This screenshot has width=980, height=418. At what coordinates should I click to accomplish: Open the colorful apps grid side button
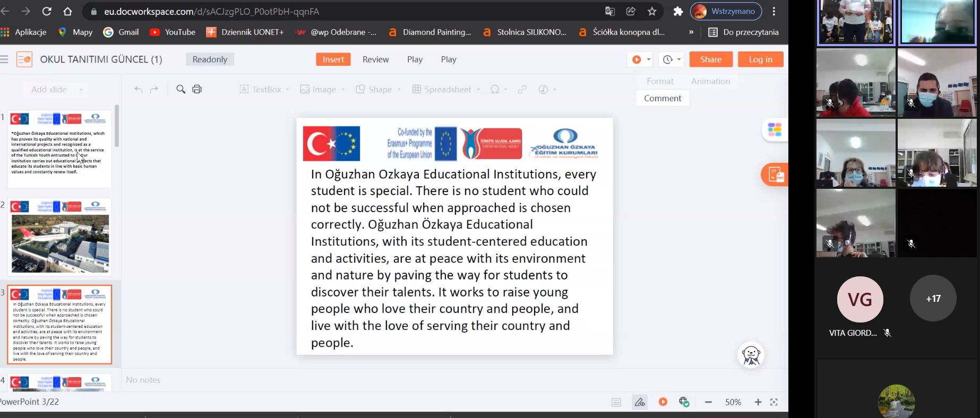pos(775,129)
